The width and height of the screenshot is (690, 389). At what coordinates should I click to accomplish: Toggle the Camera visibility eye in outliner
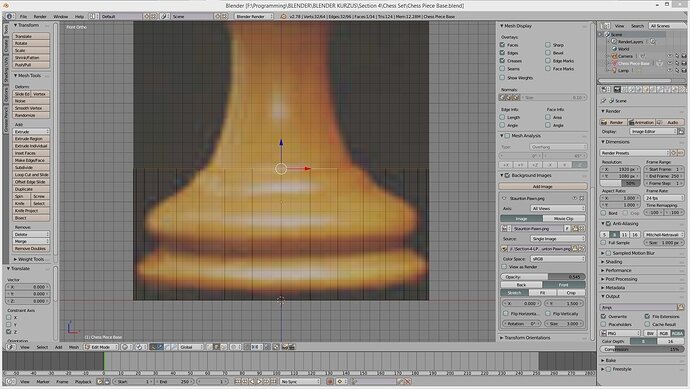670,56
